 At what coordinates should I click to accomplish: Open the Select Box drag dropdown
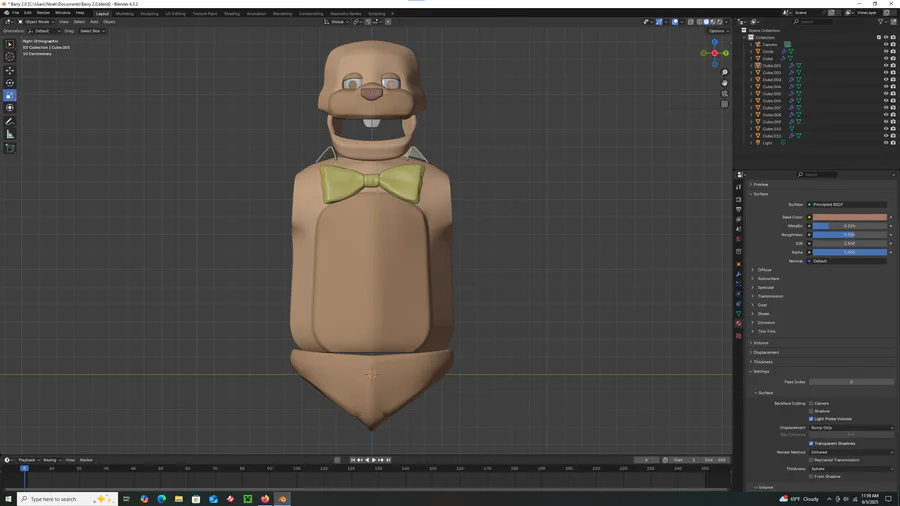[92, 31]
